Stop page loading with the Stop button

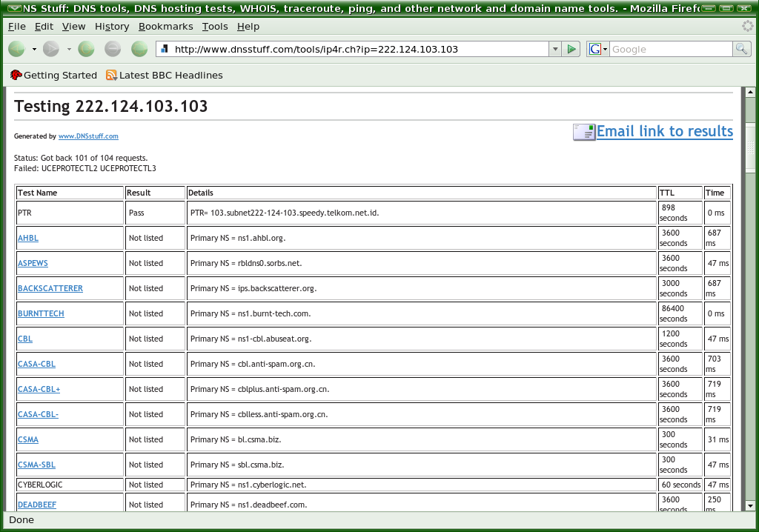pos(113,49)
